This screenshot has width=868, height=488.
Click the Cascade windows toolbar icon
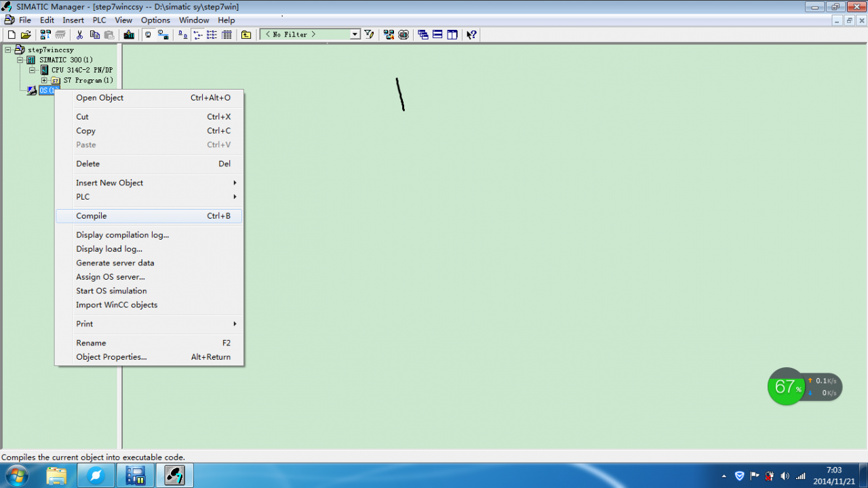point(423,35)
